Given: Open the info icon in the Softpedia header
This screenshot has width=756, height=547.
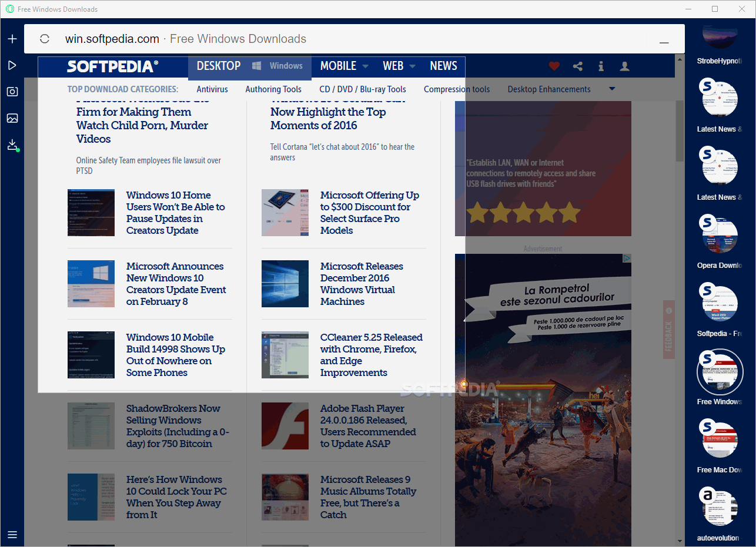Looking at the screenshot, I should tap(601, 66).
